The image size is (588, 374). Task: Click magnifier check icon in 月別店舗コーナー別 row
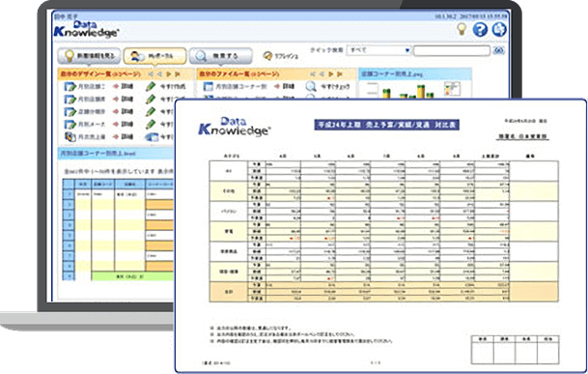(311, 86)
